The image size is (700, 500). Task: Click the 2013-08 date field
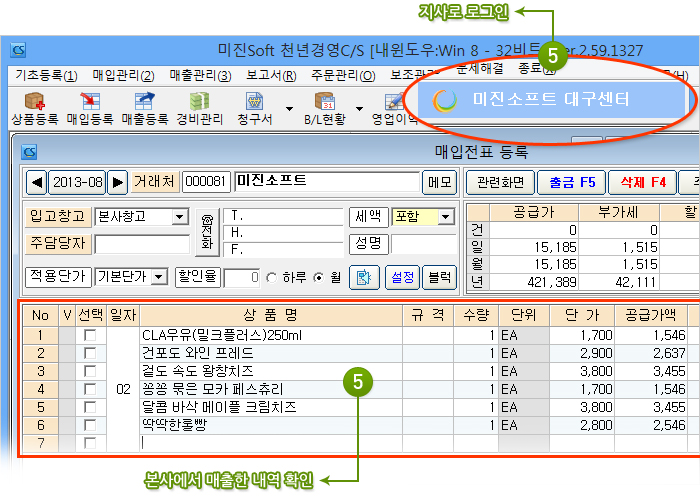pos(77,182)
